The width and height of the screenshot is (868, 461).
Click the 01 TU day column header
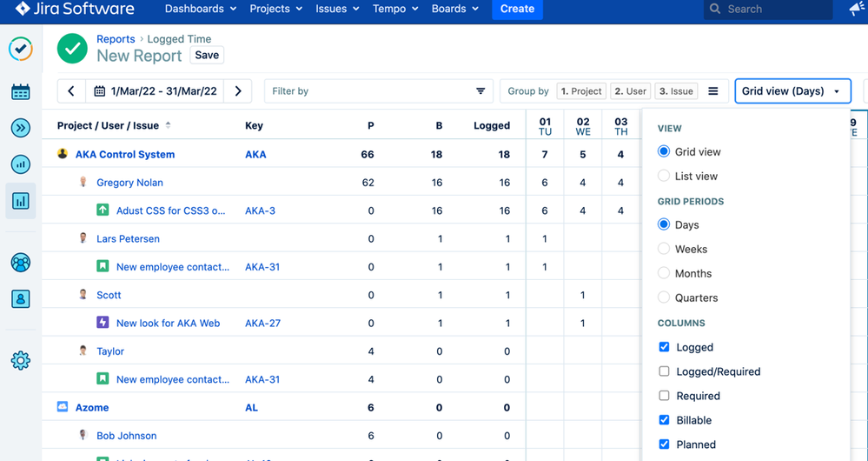point(546,126)
